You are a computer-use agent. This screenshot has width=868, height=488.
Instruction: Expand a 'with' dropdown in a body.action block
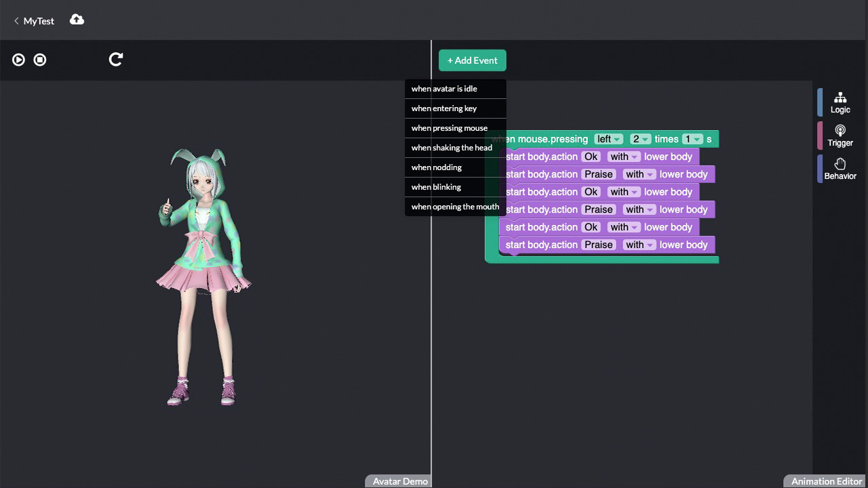[623, 157]
